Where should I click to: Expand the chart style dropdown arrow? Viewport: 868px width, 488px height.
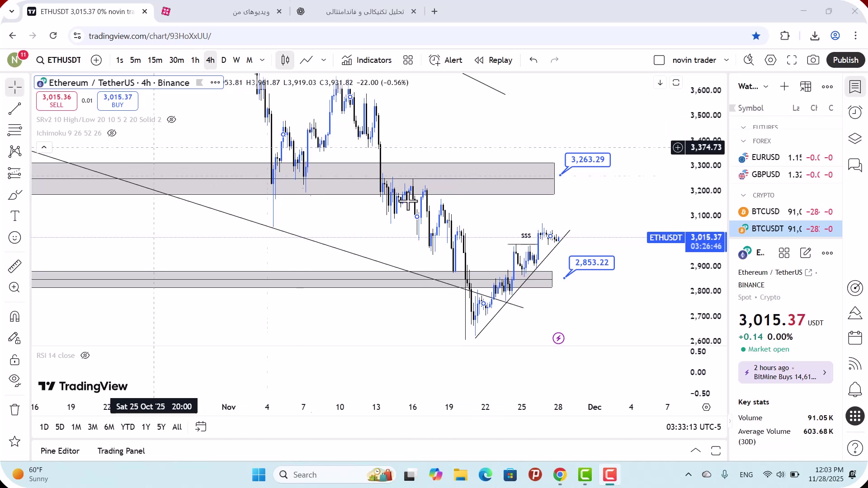[324, 60]
